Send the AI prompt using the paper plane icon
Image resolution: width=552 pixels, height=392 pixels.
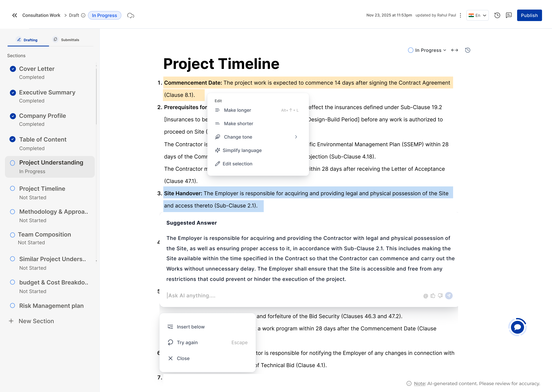pos(449,295)
